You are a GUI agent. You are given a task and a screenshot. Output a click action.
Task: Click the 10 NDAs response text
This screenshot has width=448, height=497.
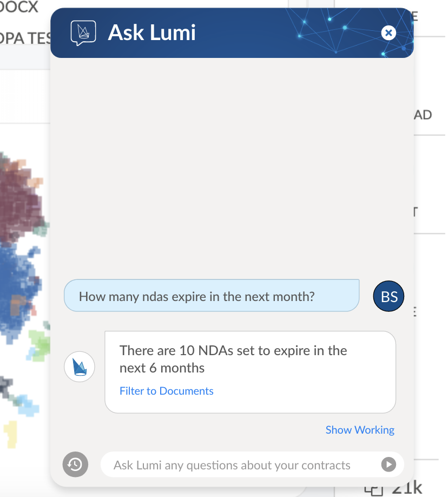click(233, 359)
